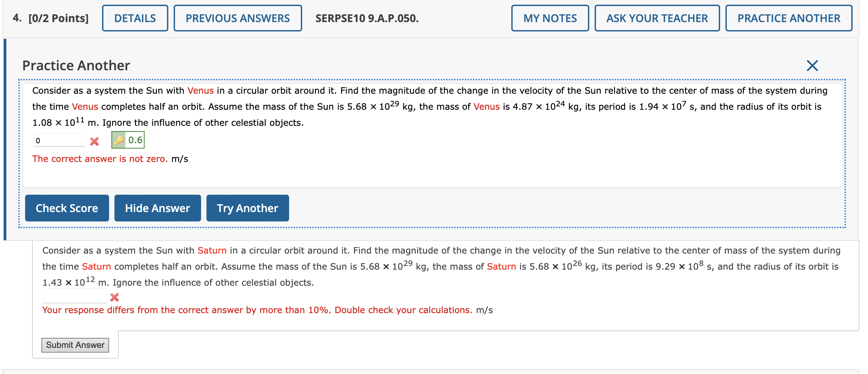Click the points indicator [0/2 Points]
Viewport: 868px width, 374px height.
(x=58, y=18)
